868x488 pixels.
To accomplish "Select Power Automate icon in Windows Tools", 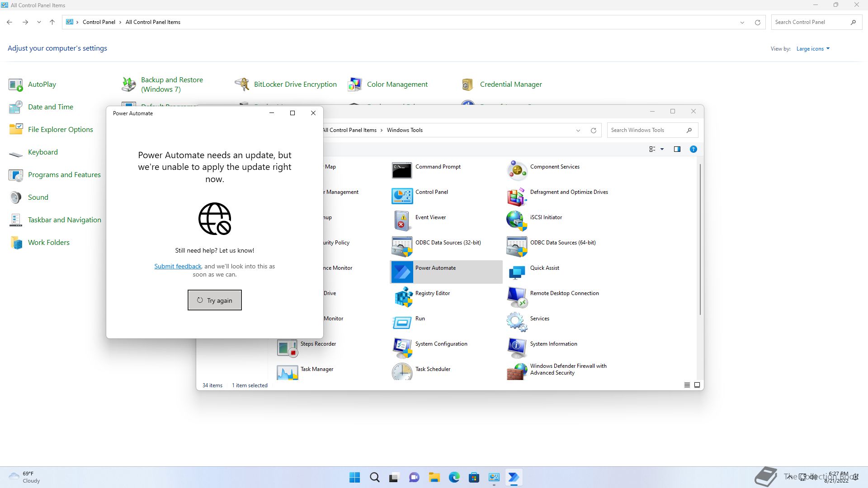I will pyautogui.click(x=402, y=272).
